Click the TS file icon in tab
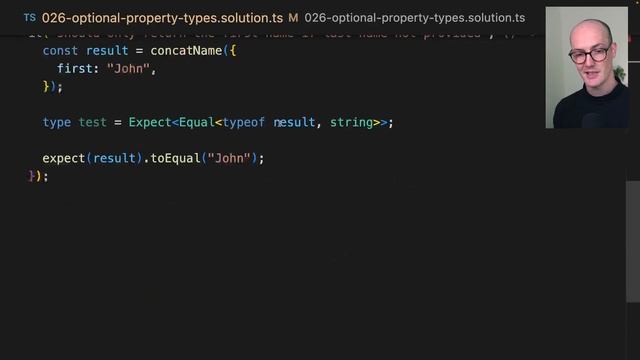Screen dimensions: 640x360 (x=30, y=18)
